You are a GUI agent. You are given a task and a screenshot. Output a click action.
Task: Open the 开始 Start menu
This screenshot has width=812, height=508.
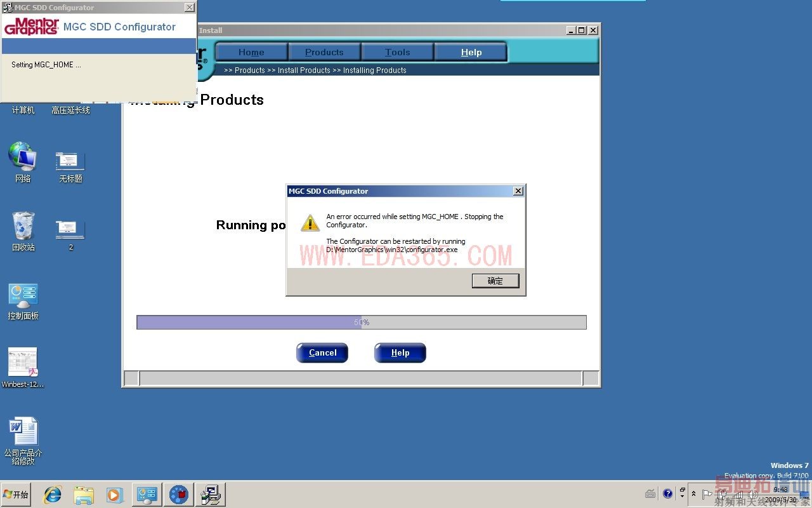coord(17,495)
